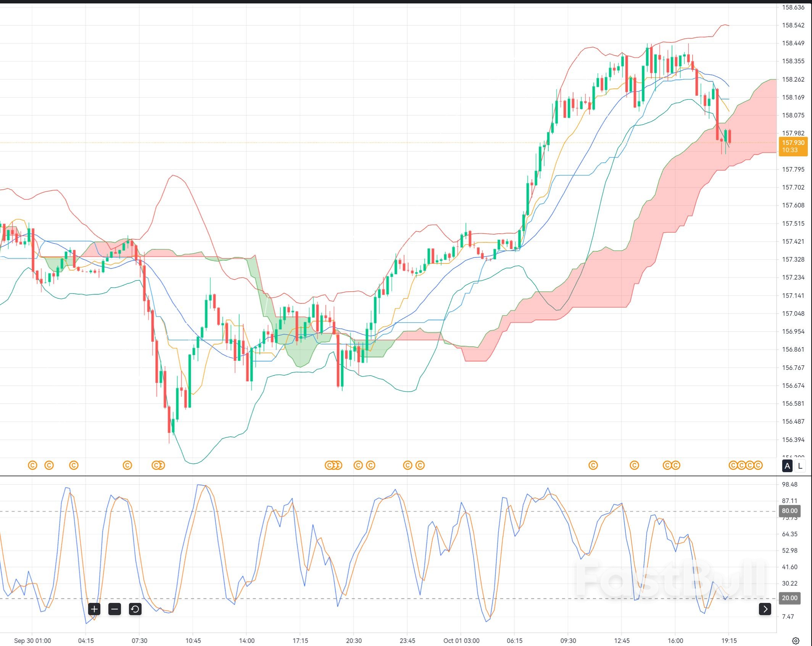Click the 10:45 time axis label
The height and width of the screenshot is (646, 812).
coord(193,641)
